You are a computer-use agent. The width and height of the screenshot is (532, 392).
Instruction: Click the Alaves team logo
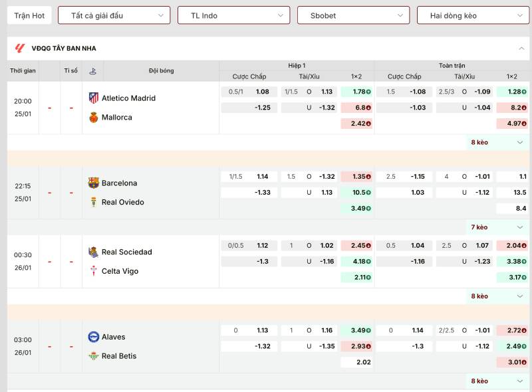[93, 337]
